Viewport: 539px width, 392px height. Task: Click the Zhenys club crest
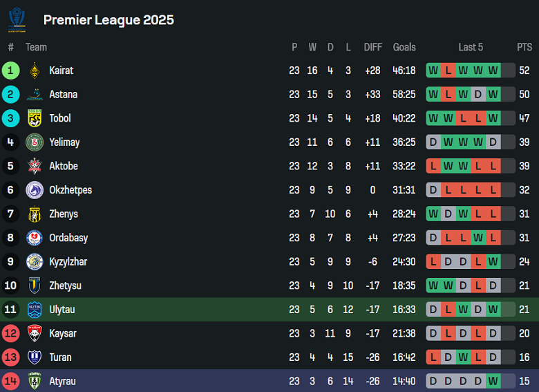(x=35, y=214)
